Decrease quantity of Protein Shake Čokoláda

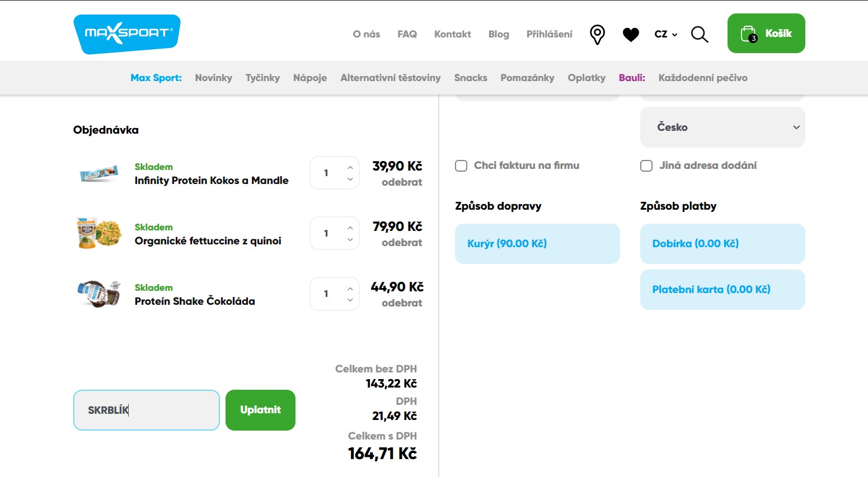click(350, 300)
